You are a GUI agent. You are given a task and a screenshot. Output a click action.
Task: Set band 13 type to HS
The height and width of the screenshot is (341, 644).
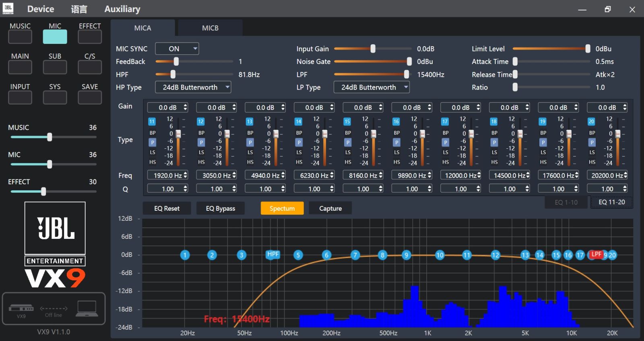pos(250,162)
